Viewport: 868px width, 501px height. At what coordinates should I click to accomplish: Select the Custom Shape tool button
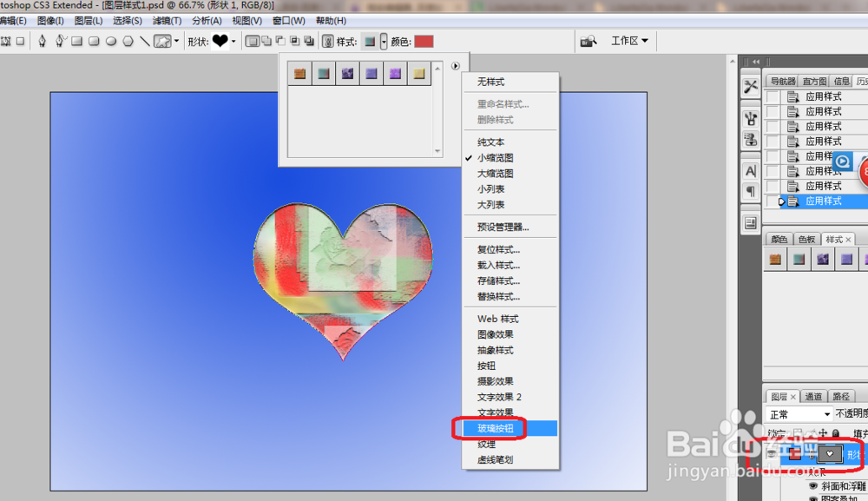pos(162,42)
